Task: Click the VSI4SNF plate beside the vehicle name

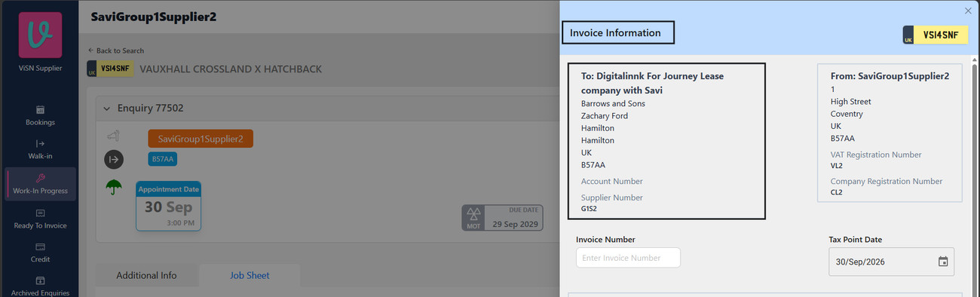Action: 111,69
